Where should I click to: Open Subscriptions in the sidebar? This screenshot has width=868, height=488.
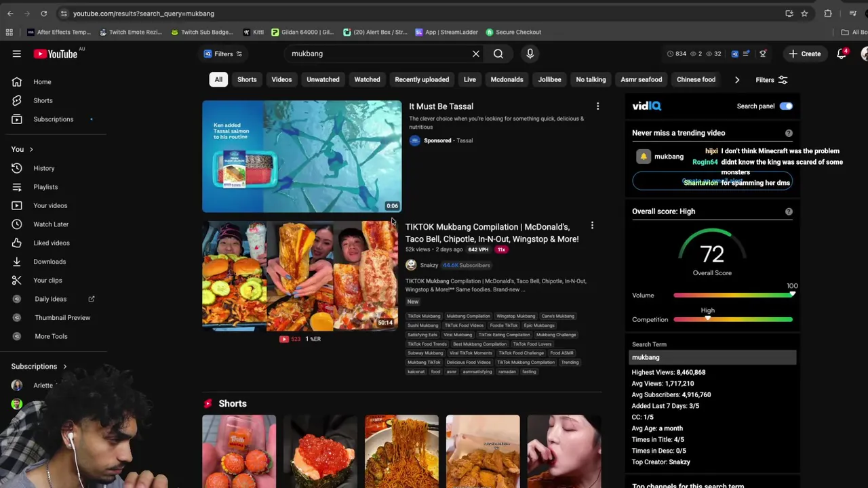tap(53, 119)
